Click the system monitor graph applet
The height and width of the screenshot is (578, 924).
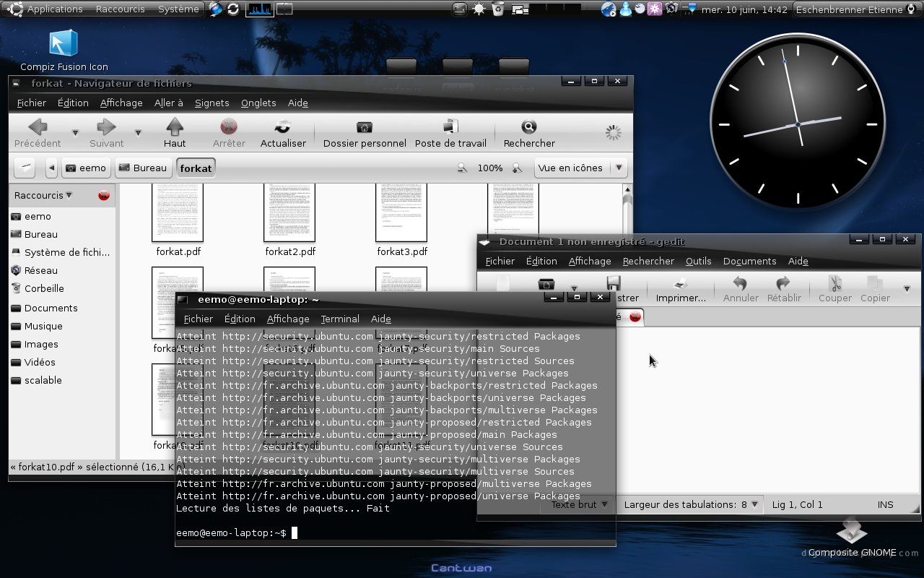tap(259, 9)
